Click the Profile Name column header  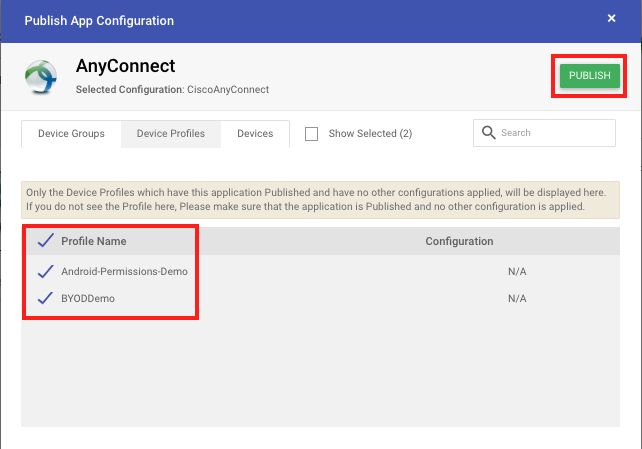pyautogui.click(x=94, y=241)
